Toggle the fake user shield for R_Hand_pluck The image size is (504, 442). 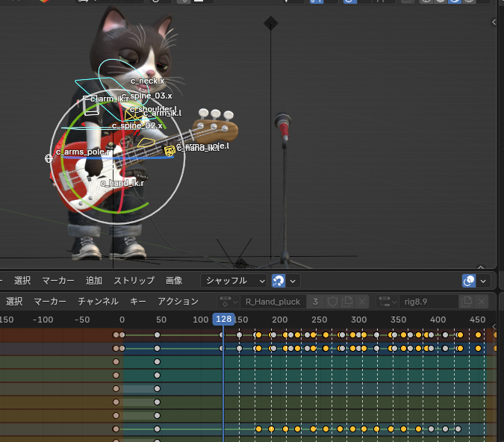click(x=333, y=302)
